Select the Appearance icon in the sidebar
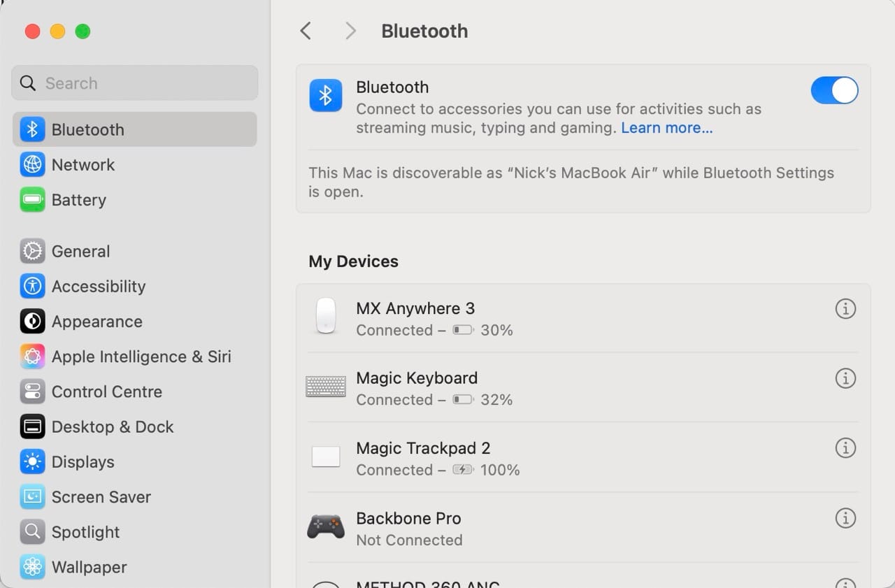The image size is (895, 588). coord(31,322)
